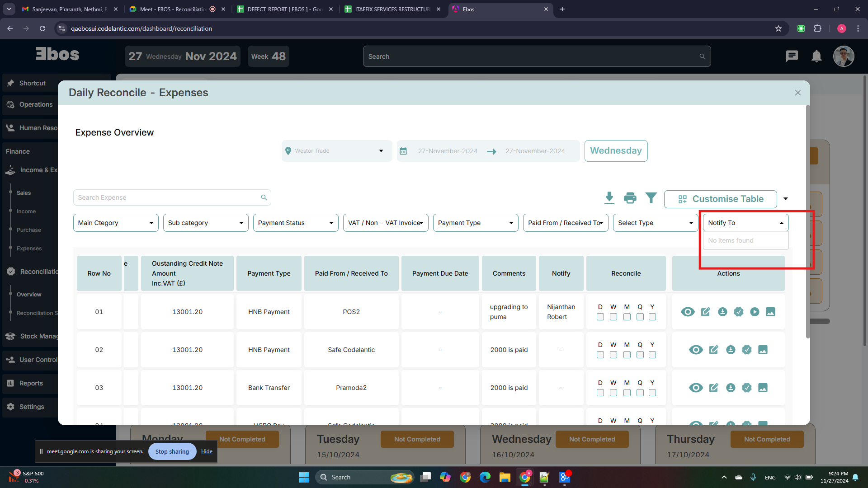This screenshot has height=488, width=868.
Task: View details of row 01 expense
Action: tap(688, 312)
